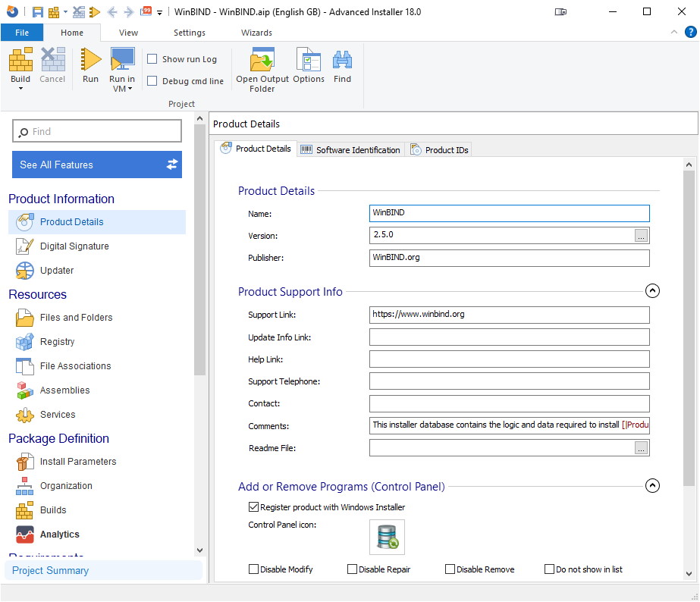Uncheck Register product with Windows Installer
The width and height of the screenshot is (700, 602).
253,507
